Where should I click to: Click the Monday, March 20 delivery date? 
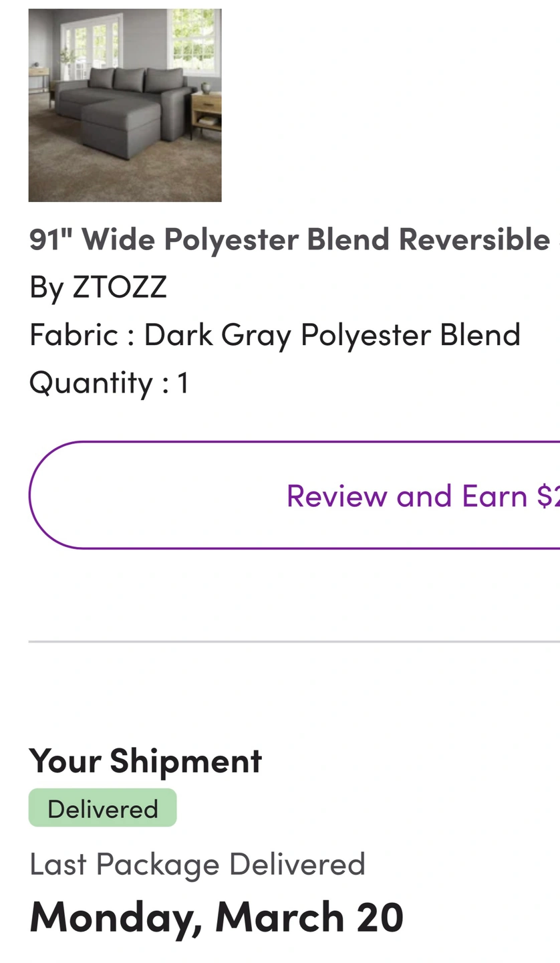click(x=216, y=916)
